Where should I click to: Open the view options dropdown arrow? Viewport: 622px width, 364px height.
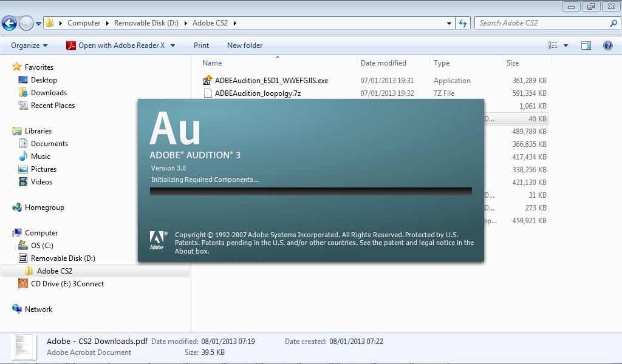point(566,45)
